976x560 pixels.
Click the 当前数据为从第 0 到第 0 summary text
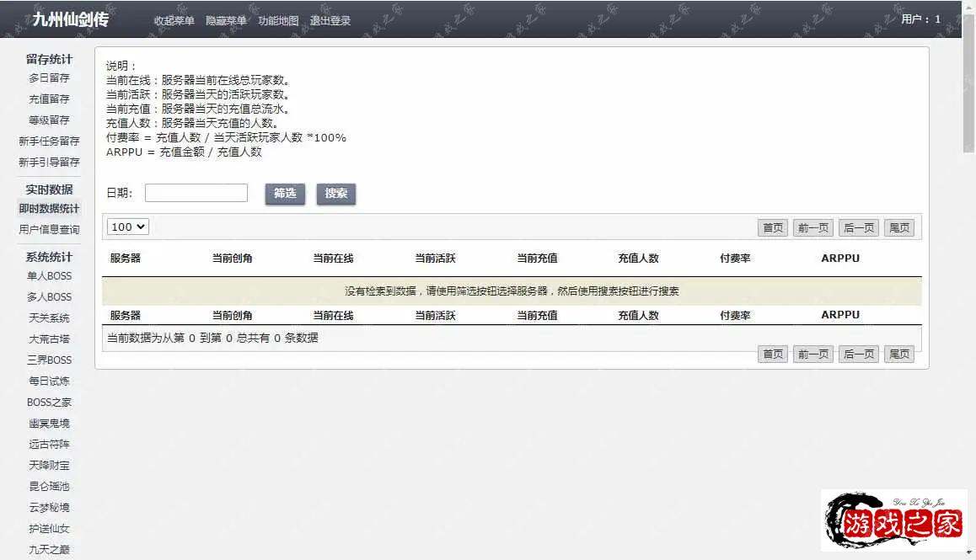click(212, 338)
